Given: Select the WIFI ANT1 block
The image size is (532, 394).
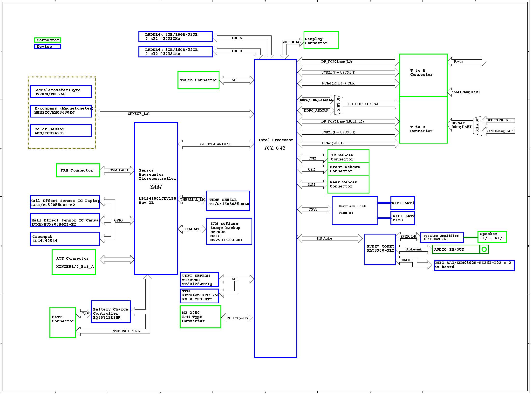Looking at the screenshot, I should (403, 203).
